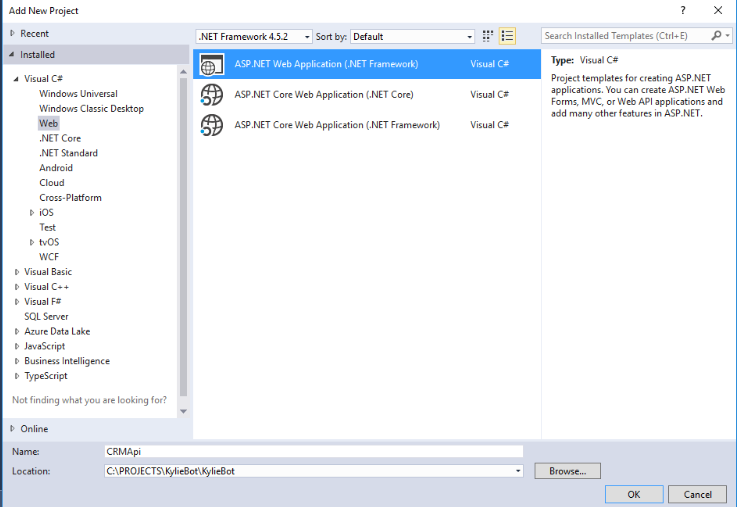Open the Location path dropdown
737x507 pixels.
517,471
